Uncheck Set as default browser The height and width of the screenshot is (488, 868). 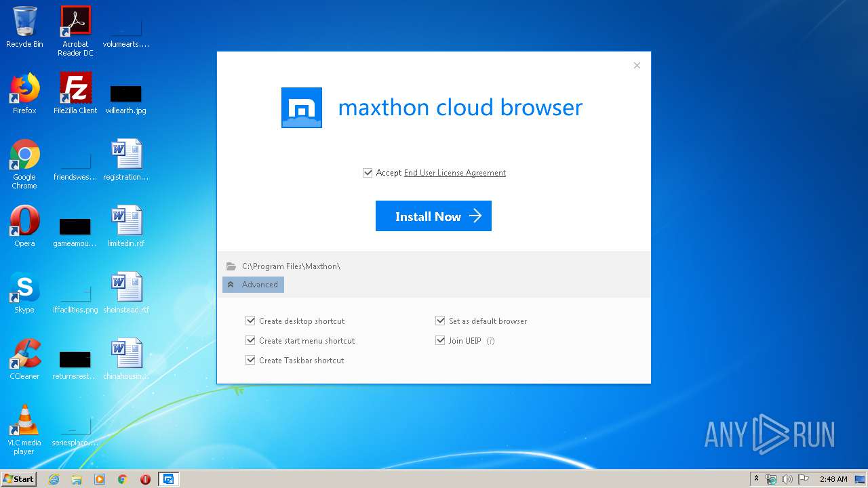pyautogui.click(x=440, y=321)
